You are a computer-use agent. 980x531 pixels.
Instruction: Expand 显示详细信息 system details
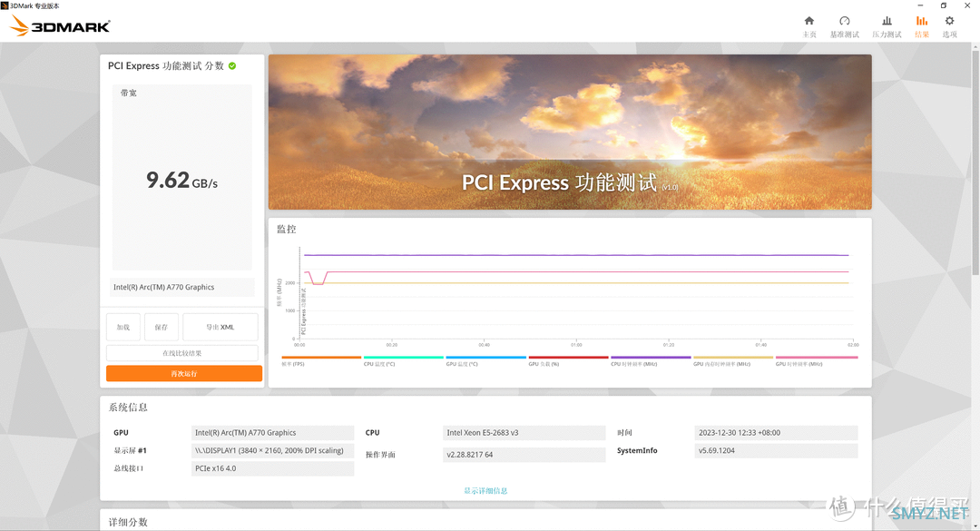pyautogui.click(x=485, y=491)
